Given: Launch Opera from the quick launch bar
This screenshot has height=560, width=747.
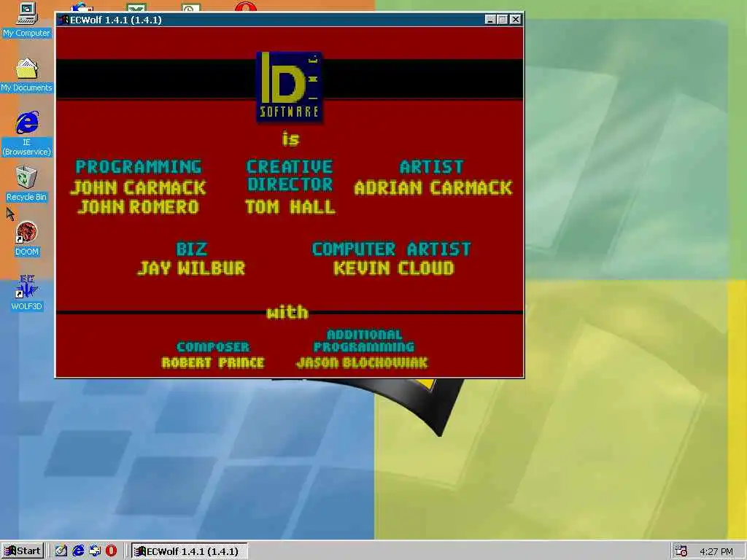Looking at the screenshot, I should point(111,551).
